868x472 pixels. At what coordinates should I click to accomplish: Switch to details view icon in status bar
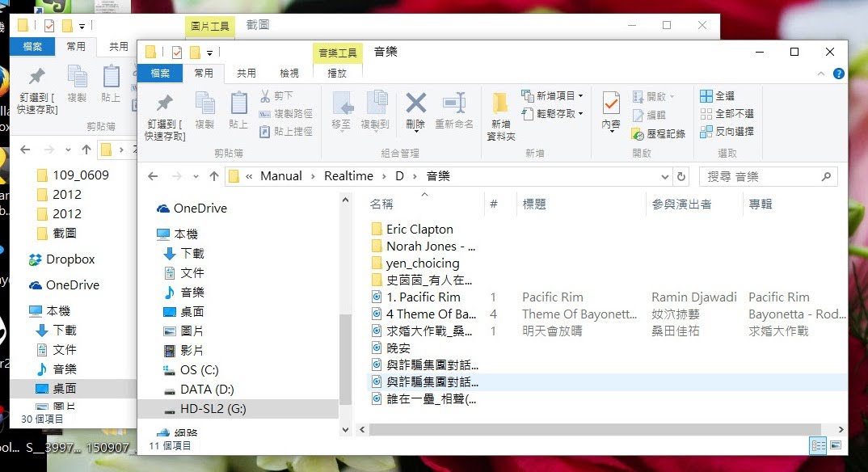(x=818, y=445)
